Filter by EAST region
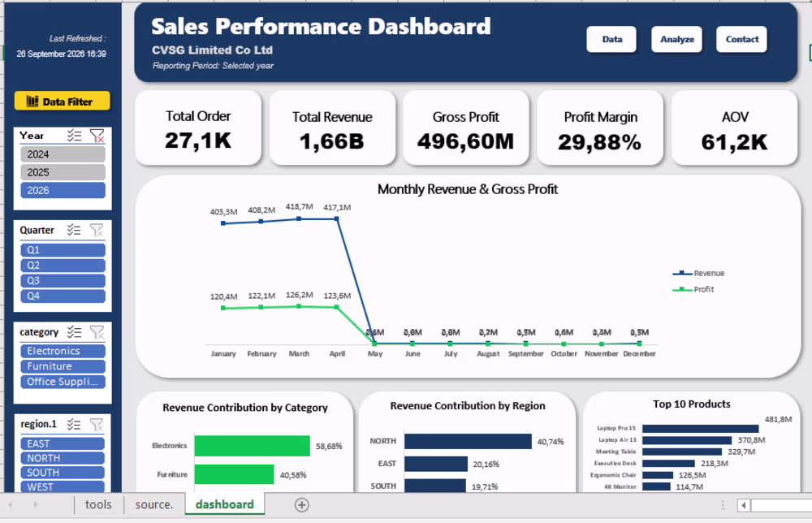 63,443
